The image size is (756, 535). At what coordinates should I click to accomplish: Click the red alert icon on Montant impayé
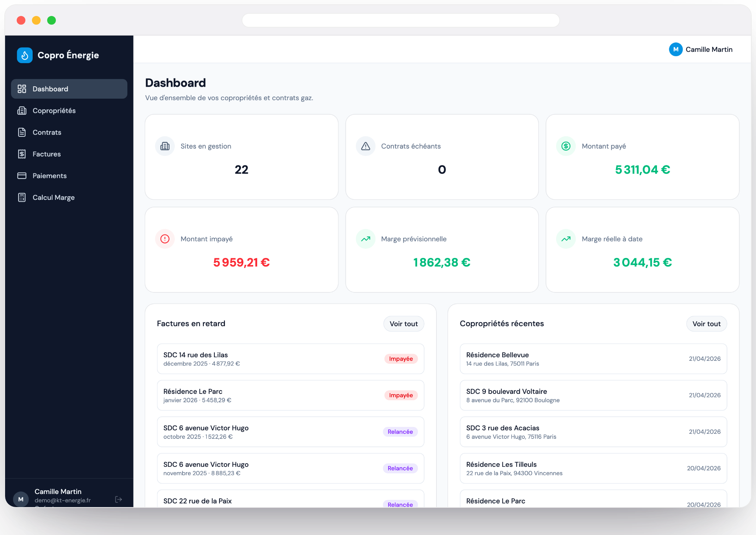click(165, 239)
